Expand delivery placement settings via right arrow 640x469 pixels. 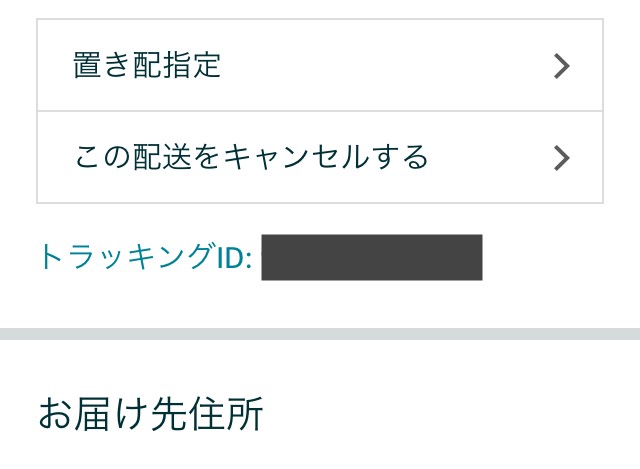(x=562, y=66)
